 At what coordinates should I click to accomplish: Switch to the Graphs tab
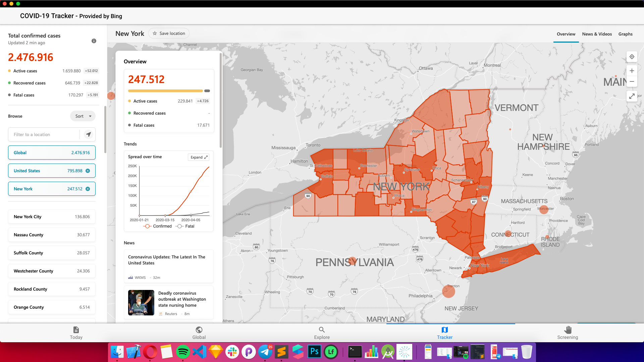click(626, 34)
